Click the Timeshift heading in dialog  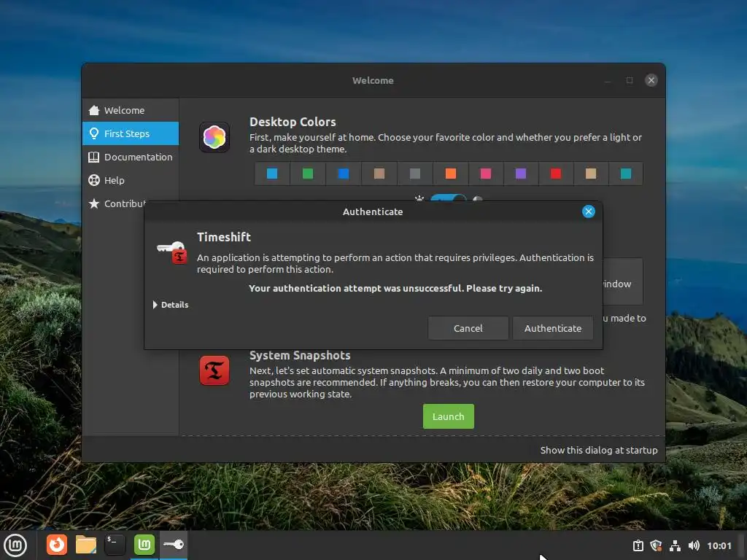(x=224, y=237)
